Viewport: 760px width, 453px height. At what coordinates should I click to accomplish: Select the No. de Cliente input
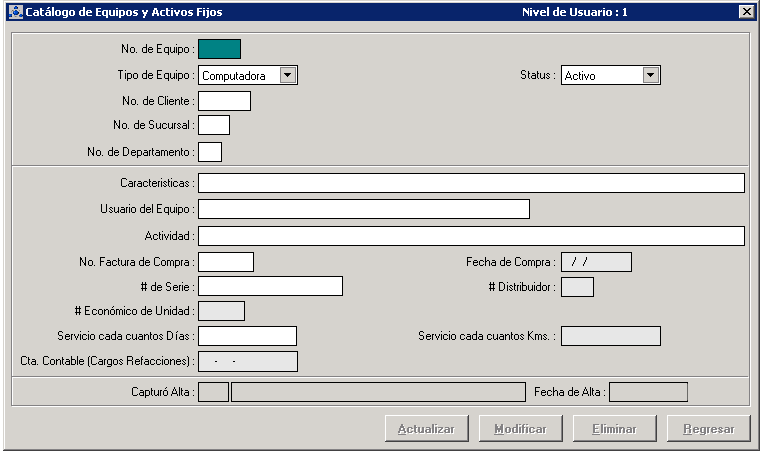coord(225,100)
